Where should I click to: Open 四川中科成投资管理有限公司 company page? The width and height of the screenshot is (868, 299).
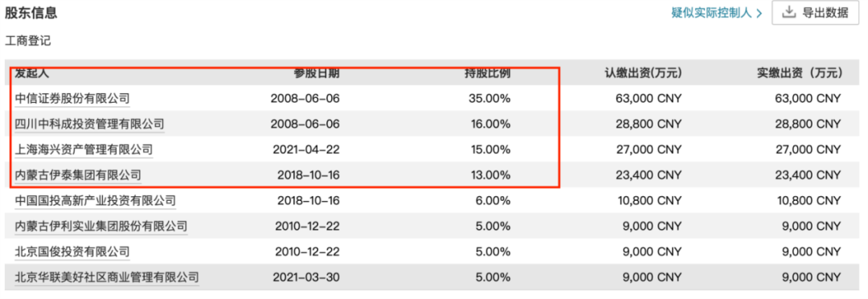pos(90,124)
